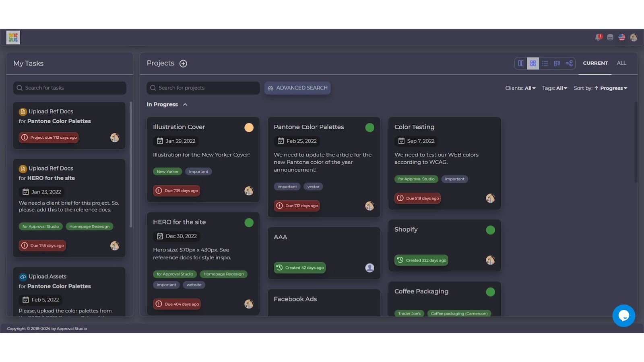Image resolution: width=644 pixels, height=362 pixels.
Task: Select the grid view of projects
Action: tap(533, 63)
